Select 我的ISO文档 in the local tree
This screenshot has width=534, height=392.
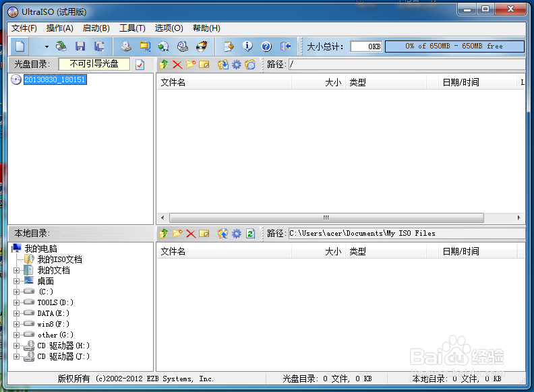[59, 259]
